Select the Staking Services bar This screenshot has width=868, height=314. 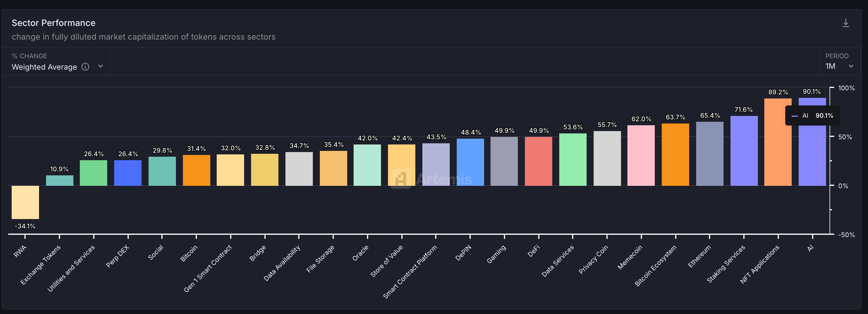[744, 151]
